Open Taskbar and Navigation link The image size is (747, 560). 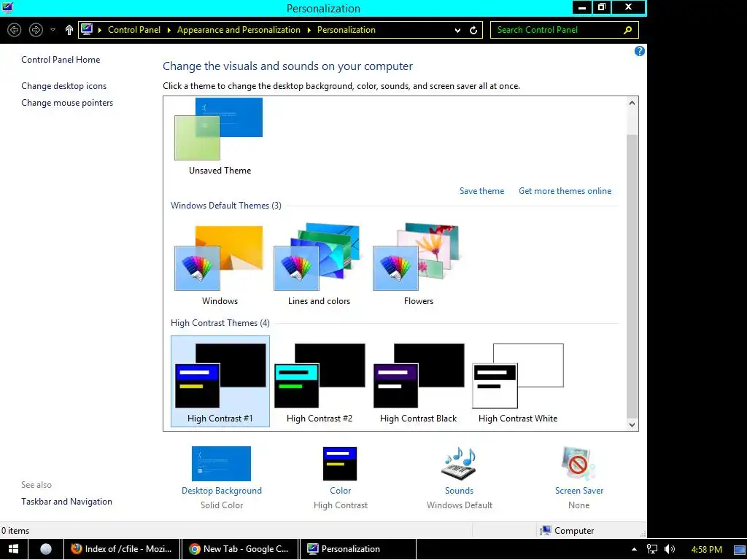pyautogui.click(x=66, y=502)
